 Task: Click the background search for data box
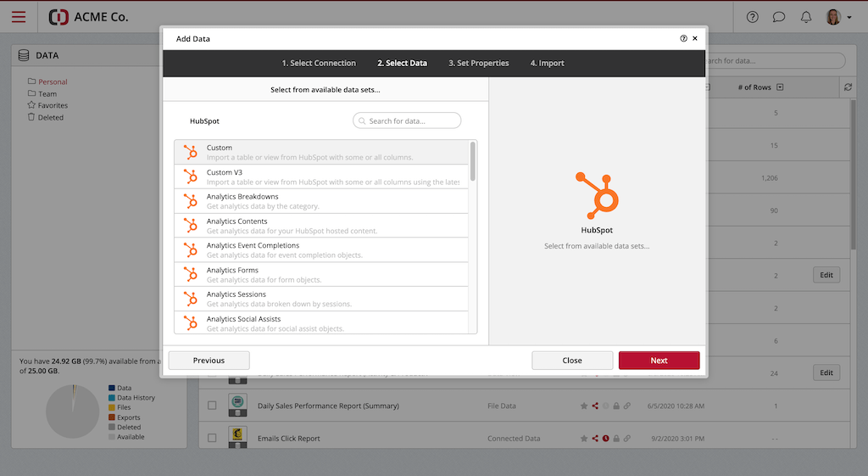[x=775, y=61]
